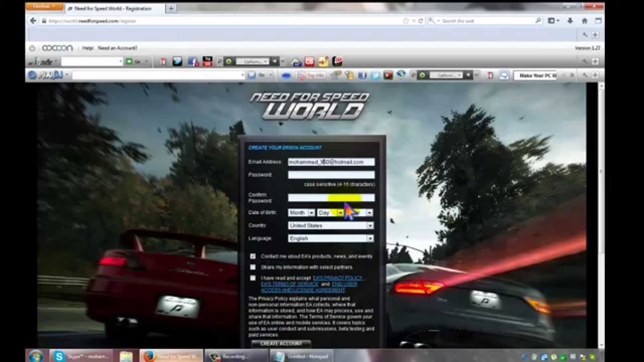Reload the page via the refresh icon
The width and height of the screenshot is (644, 362).
coord(421,21)
